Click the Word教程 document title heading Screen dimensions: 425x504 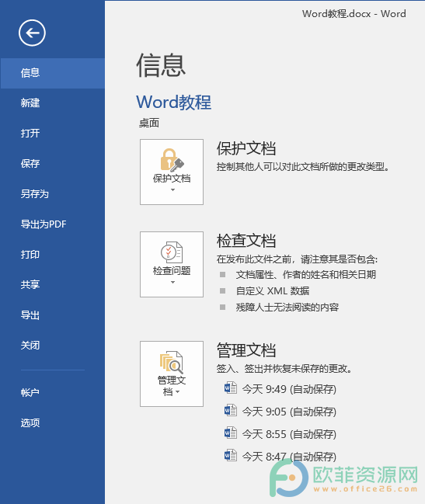(173, 103)
